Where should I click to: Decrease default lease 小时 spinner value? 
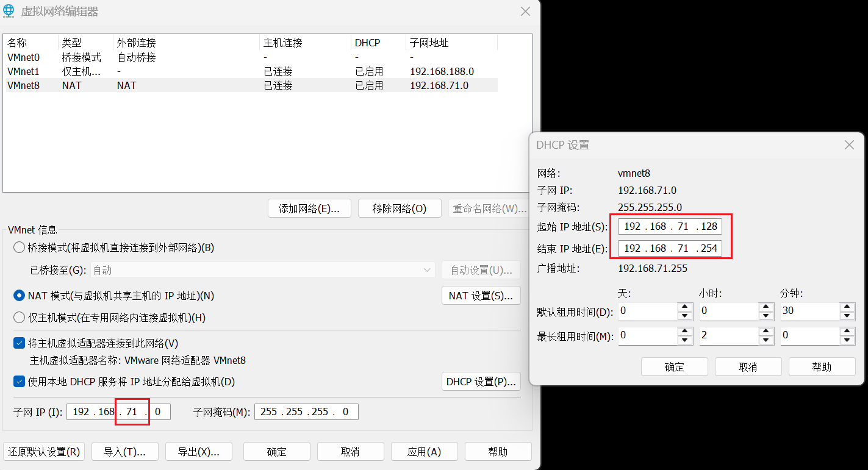coord(766,315)
